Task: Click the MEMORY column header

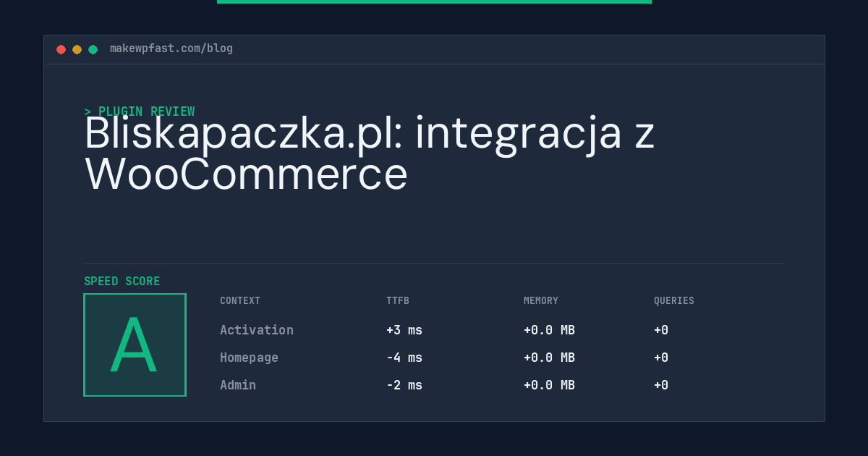Action: pos(541,300)
